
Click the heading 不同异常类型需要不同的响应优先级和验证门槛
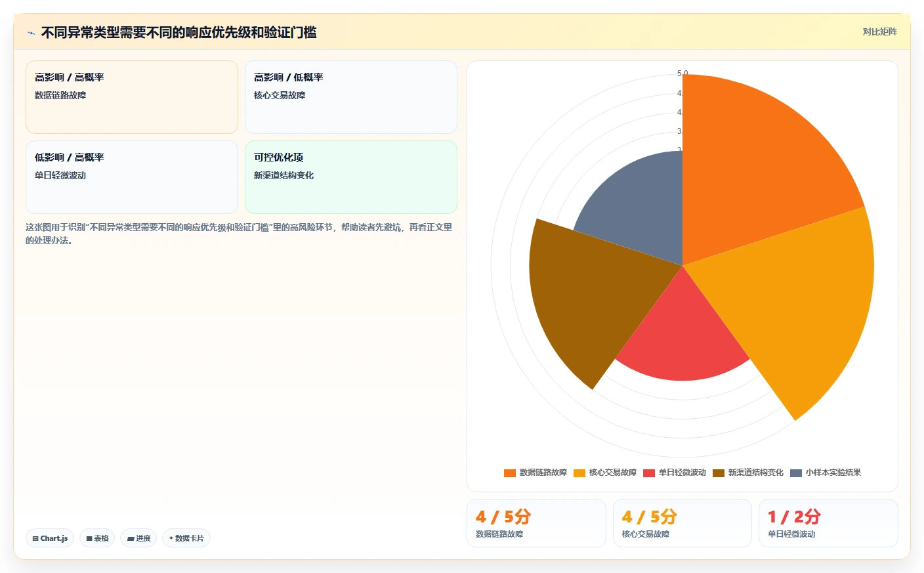pyautogui.click(x=179, y=33)
